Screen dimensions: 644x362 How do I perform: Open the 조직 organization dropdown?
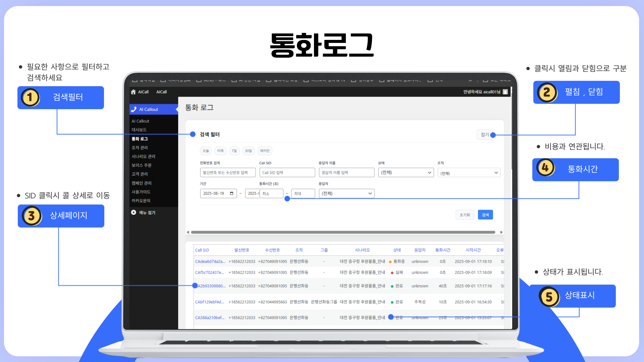(x=469, y=173)
